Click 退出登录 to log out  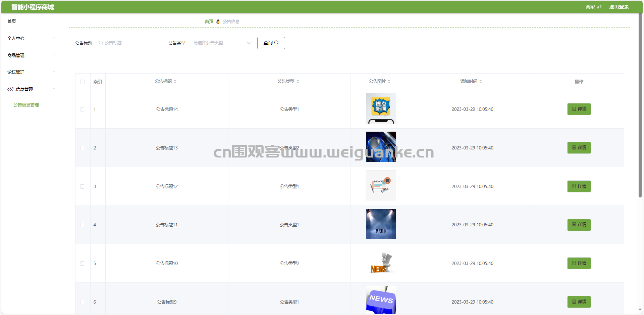coord(619,7)
